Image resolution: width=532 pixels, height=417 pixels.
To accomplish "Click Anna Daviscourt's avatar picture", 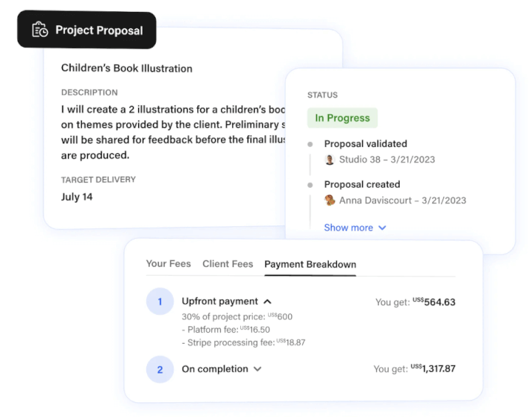I will point(330,200).
